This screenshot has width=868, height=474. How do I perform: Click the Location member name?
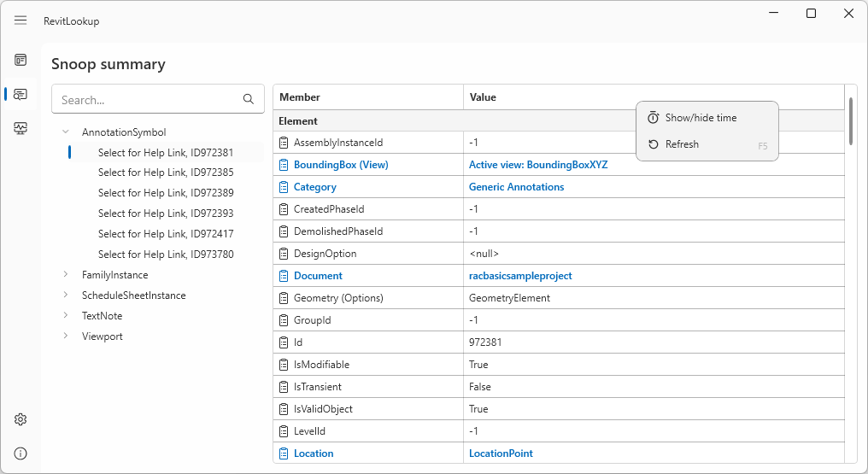314,453
